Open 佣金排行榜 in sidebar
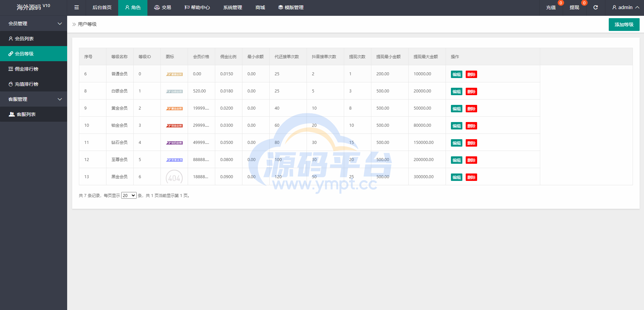The image size is (644, 310). (x=34, y=69)
